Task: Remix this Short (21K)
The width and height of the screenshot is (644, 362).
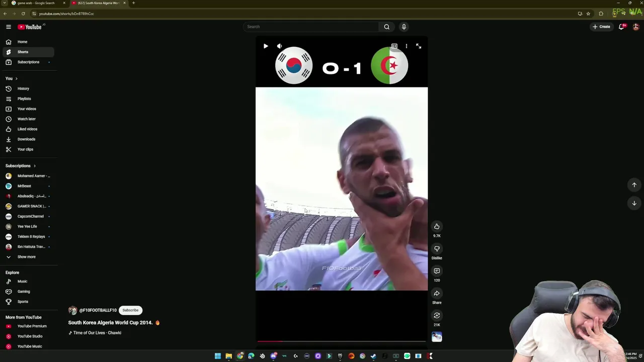Action: tap(437, 315)
